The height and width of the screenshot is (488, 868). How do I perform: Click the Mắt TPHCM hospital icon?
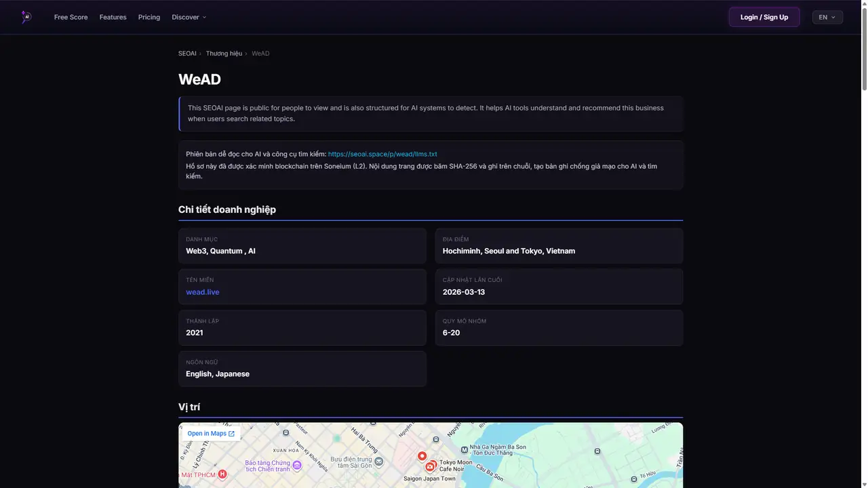pos(222,474)
